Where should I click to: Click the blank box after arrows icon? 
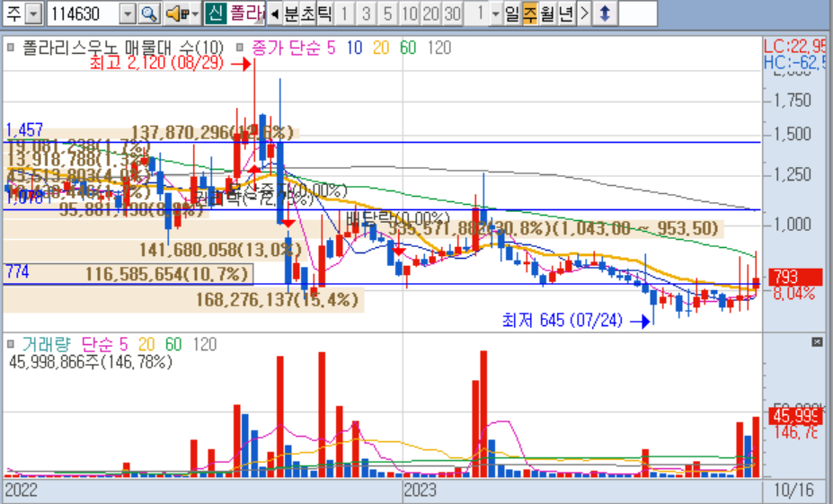tap(637, 13)
